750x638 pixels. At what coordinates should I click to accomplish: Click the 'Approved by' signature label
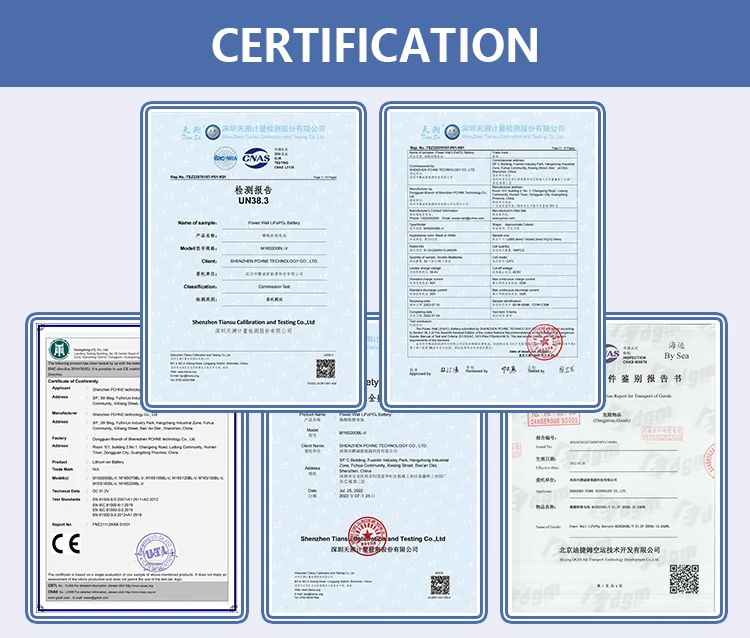(x=420, y=374)
